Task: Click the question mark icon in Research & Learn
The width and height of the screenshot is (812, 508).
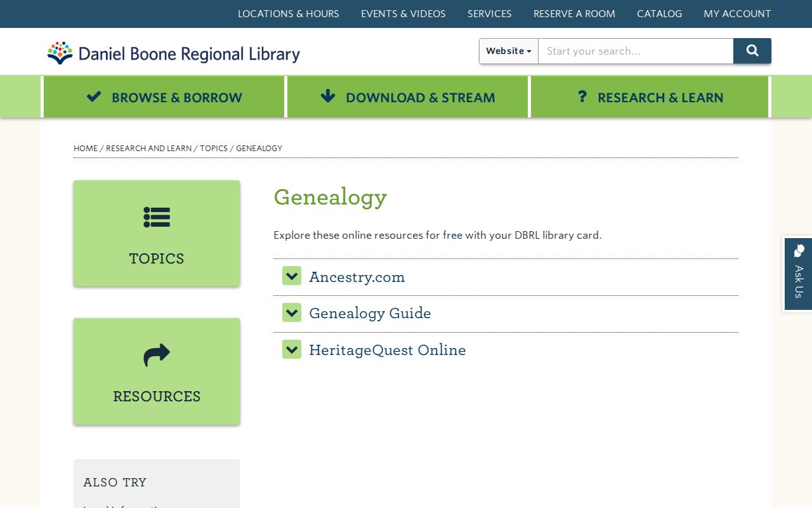Action: pyautogui.click(x=582, y=97)
